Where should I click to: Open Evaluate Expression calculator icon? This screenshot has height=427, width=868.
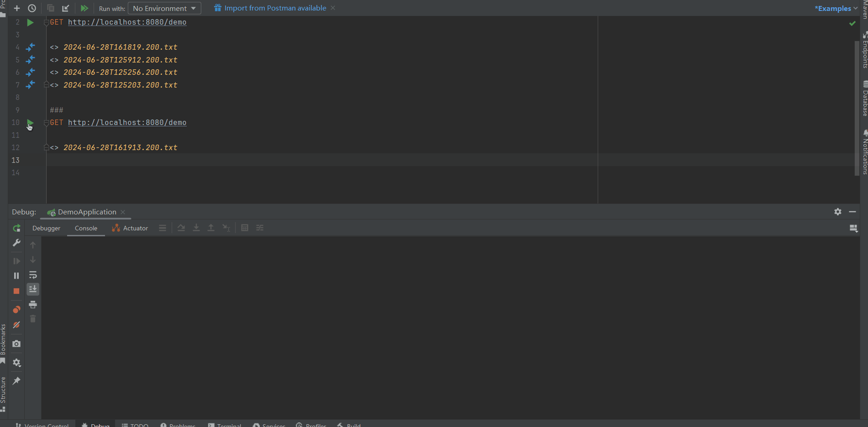click(245, 228)
